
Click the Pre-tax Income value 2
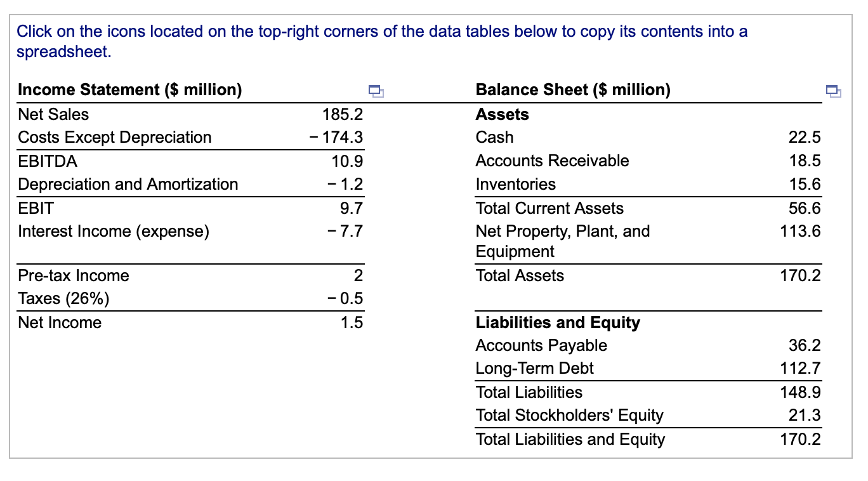pos(358,275)
